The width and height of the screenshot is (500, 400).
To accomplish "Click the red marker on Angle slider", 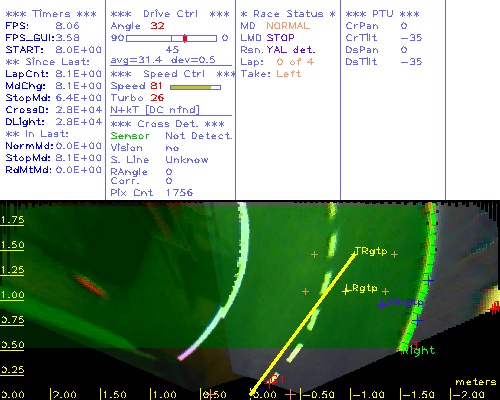I will pyautogui.click(x=185, y=38).
